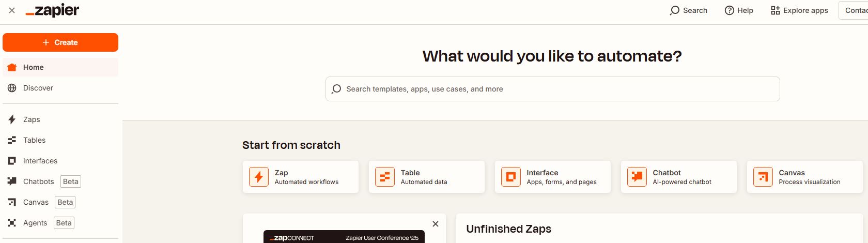Viewport: 868px width, 243px height.
Task: Click the Search icon in top bar
Action: [675, 10]
